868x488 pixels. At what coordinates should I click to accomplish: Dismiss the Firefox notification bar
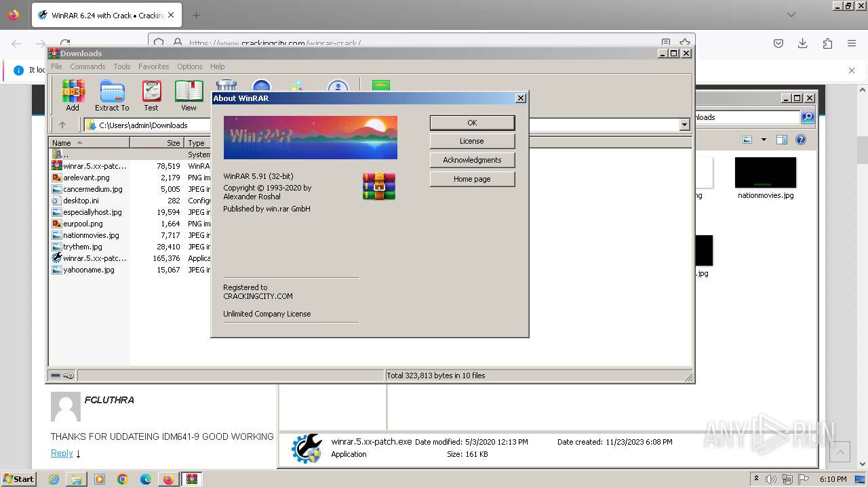tap(852, 70)
